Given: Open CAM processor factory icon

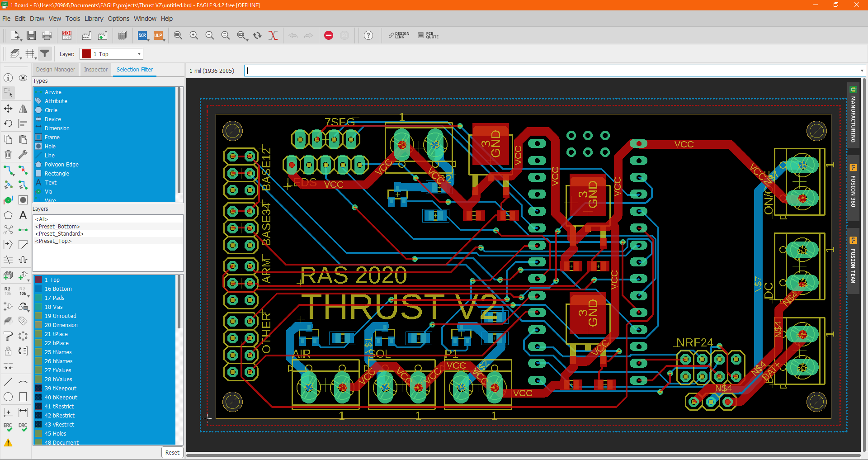Looking at the screenshot, I should pyautogui.click(x=87, y=35).
